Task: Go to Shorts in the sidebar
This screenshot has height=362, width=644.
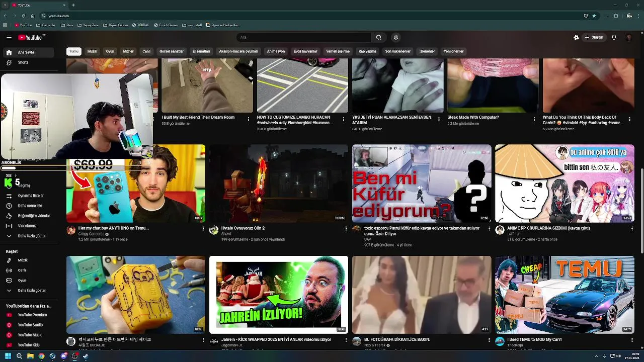Action: click(x=29, y=62)
